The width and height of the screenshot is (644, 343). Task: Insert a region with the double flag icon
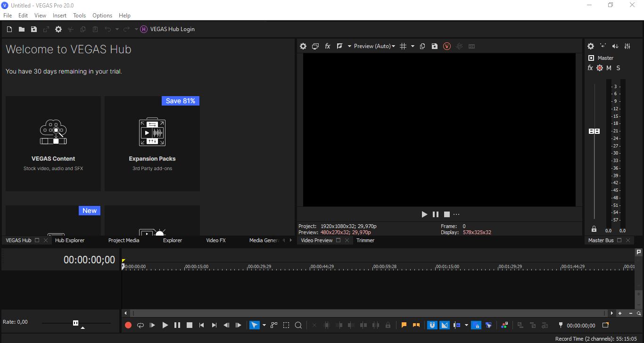tap(416, 325)
